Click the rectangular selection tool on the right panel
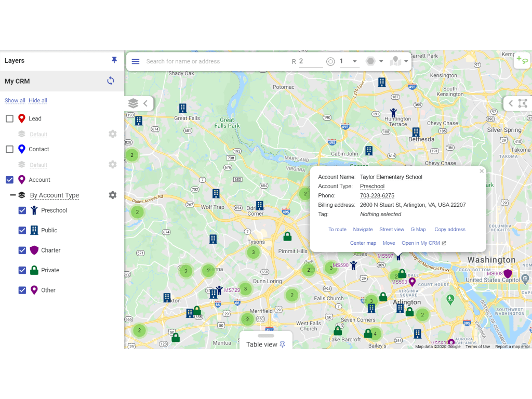Image resolution: width=532 pixels, height=399 pixels. [x=524, y=103]
